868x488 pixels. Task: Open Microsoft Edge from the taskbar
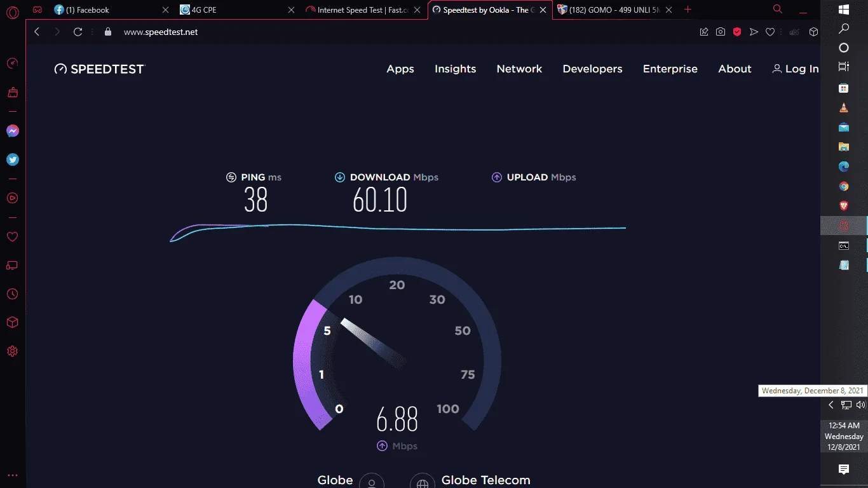(844, 166)
